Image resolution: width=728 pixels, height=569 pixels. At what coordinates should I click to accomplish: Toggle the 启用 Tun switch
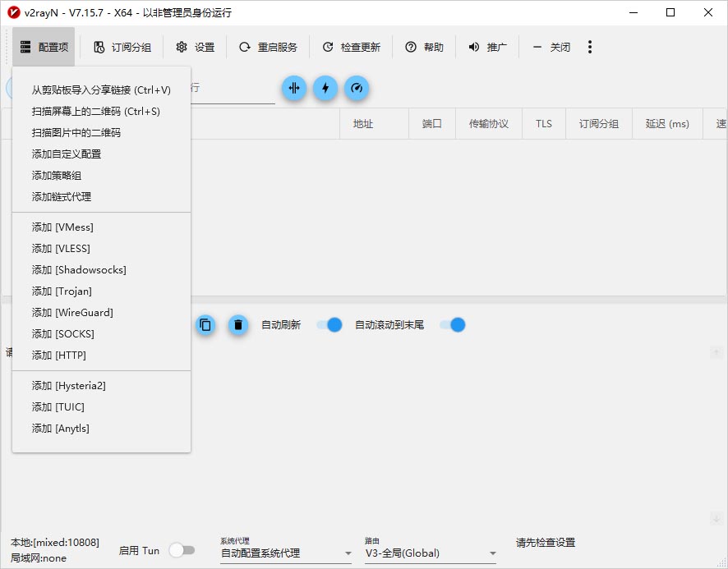coord(182,550)
